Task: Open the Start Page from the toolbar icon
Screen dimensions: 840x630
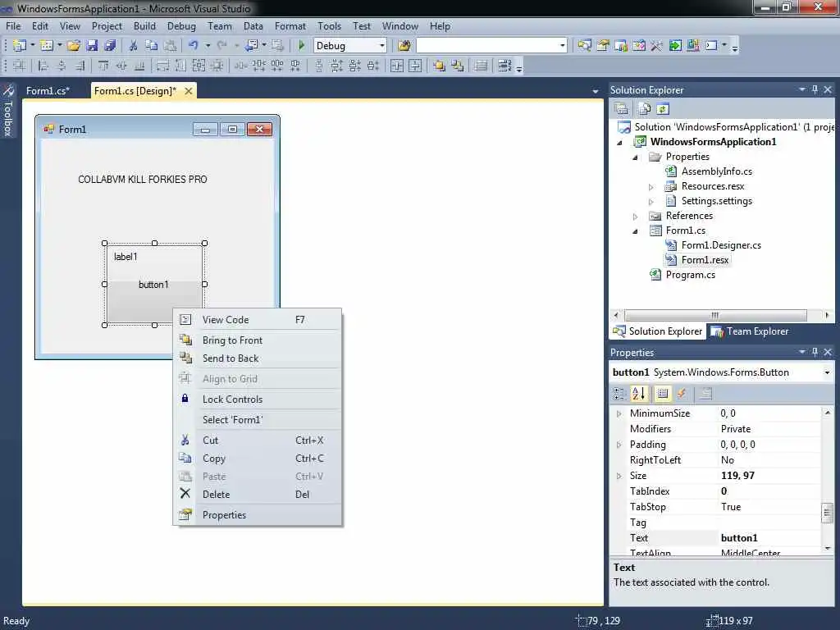Action: coord(675,46)
